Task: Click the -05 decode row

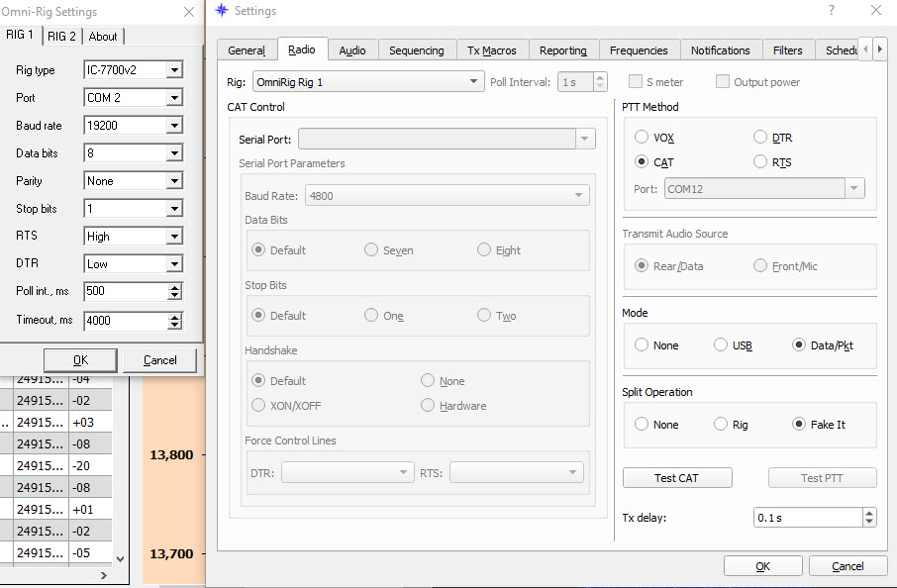Action: point(56,552)
